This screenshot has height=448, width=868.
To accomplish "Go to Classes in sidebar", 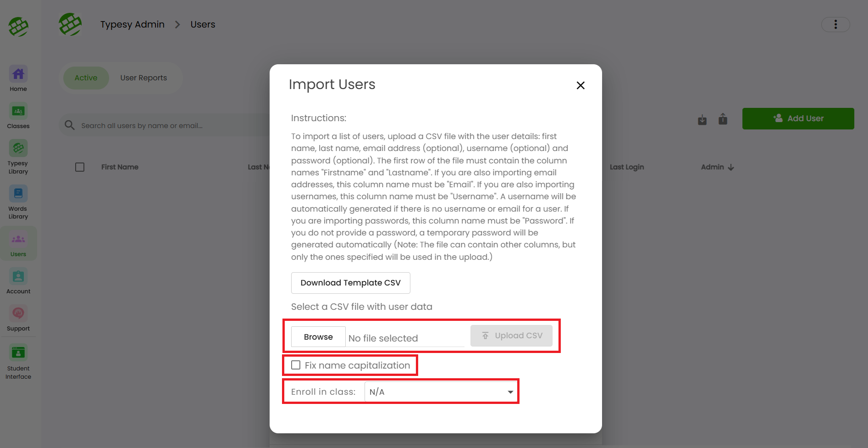I will coord(18,112).
